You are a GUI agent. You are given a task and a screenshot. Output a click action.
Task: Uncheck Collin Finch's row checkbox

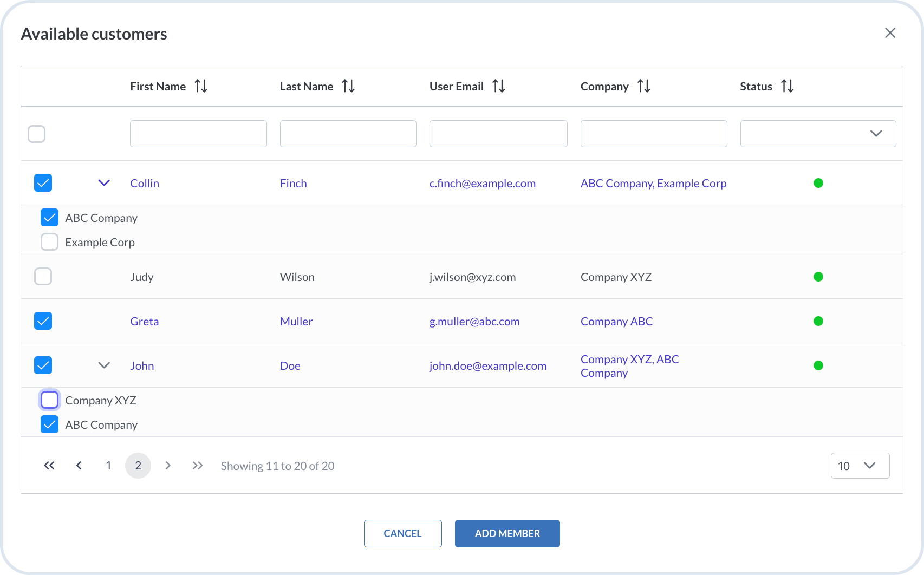[x=43, y=183]
